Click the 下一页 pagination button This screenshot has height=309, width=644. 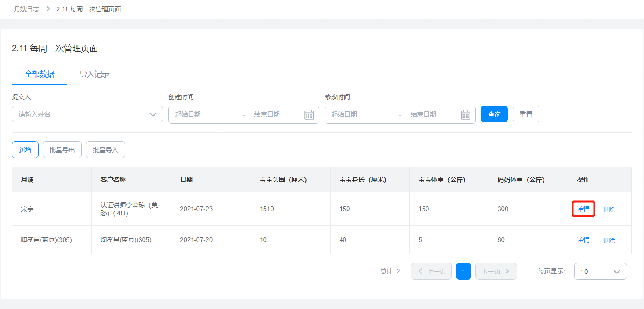click(496, 271)
